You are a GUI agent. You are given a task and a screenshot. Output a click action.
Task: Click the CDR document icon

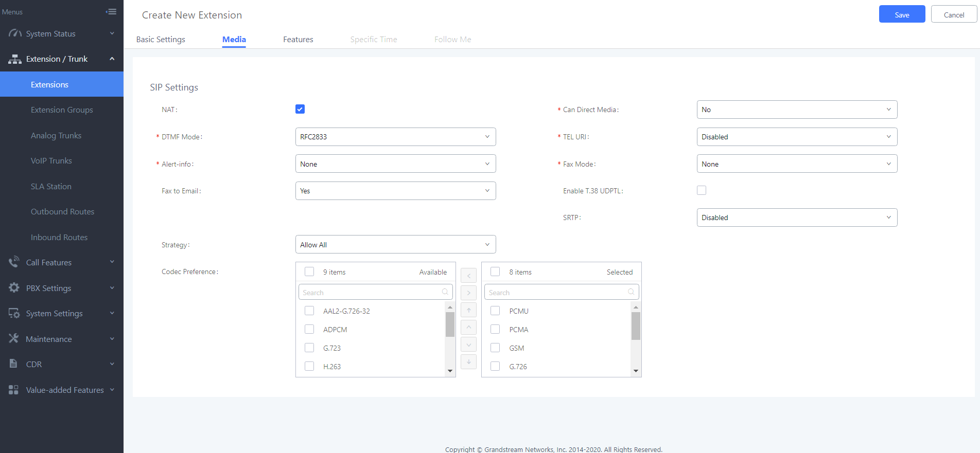pyautogui.click(x=14, y=364)
